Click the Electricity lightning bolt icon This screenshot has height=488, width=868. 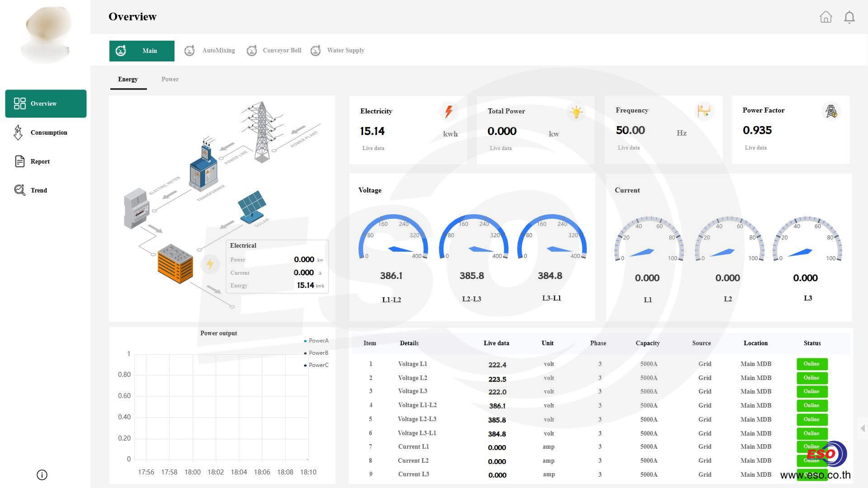pyautogui.click(x=448, y=112)
